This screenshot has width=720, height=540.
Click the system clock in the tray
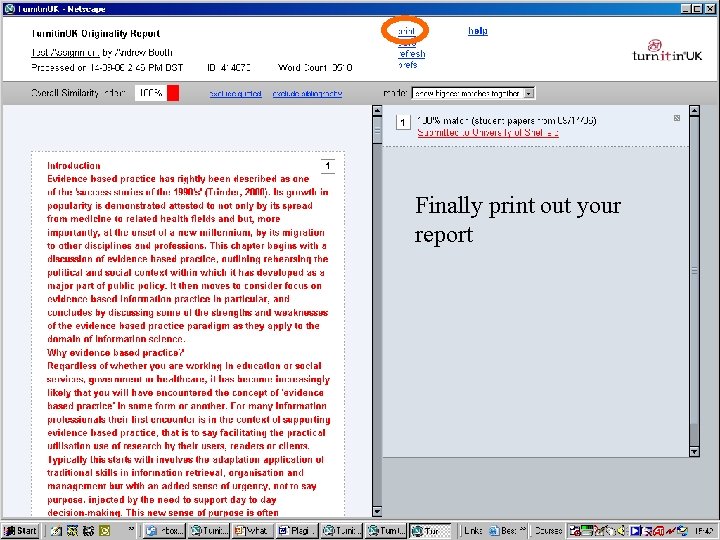pos(704,531)
